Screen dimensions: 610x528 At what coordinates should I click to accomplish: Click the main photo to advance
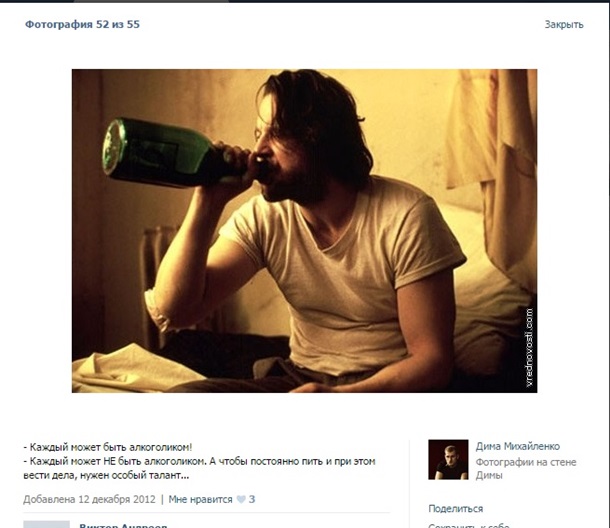[304, 231]
